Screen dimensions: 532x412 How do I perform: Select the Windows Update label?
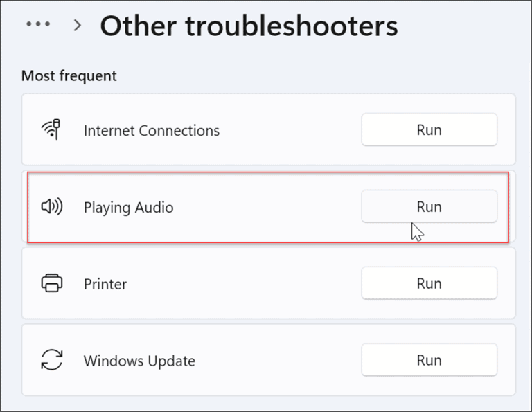(139, 361)
